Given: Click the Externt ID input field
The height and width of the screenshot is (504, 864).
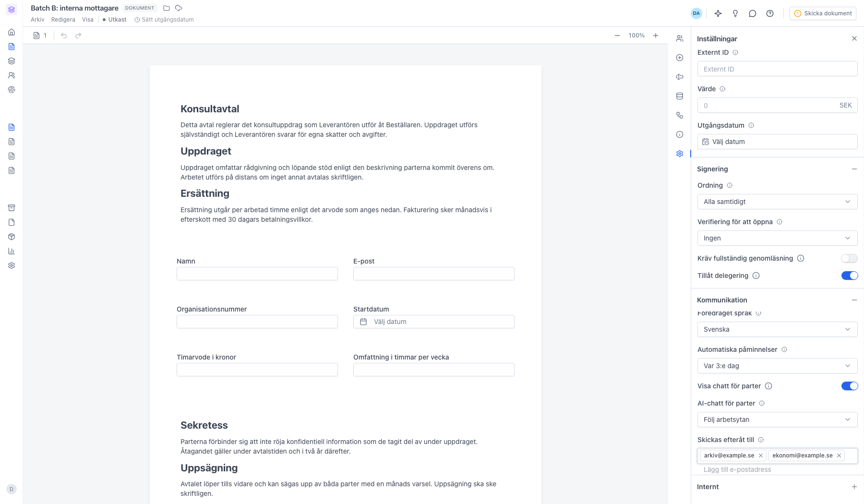Looking at the screenshot, I should tap(777, 69).
